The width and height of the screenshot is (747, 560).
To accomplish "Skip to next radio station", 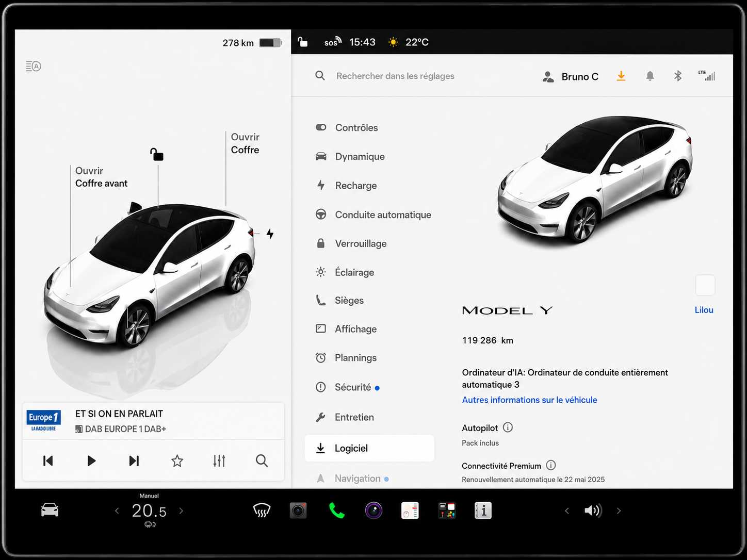I will coord(134,460).
